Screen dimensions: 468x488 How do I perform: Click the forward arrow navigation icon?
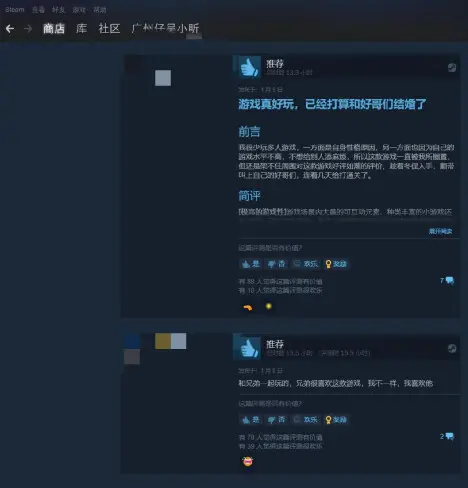pyautogui.click(x=28, y=29)
